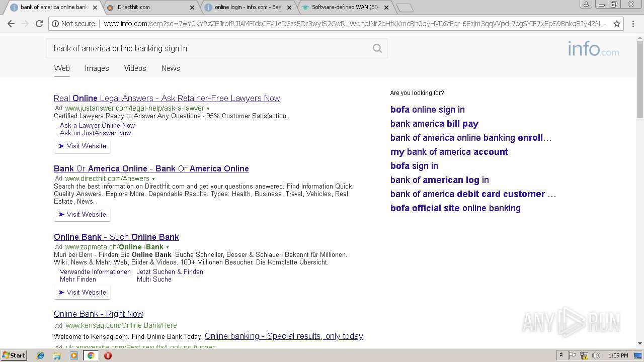Switch to the Directhit.com tab
644x362 pixels.
150,8
